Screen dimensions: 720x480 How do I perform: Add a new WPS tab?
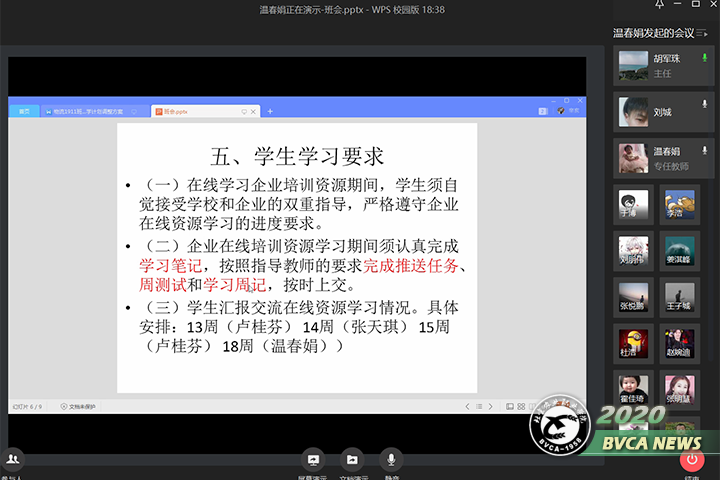(270, 111)
